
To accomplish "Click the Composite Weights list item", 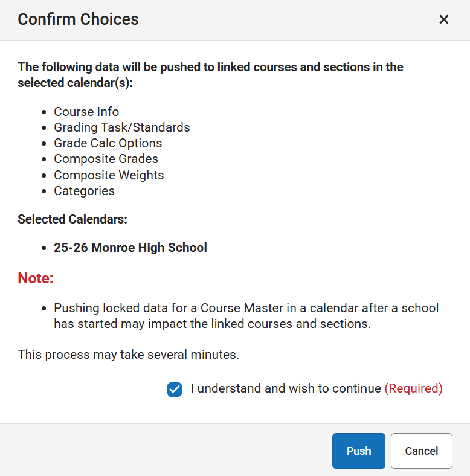I will click(109, 175).
